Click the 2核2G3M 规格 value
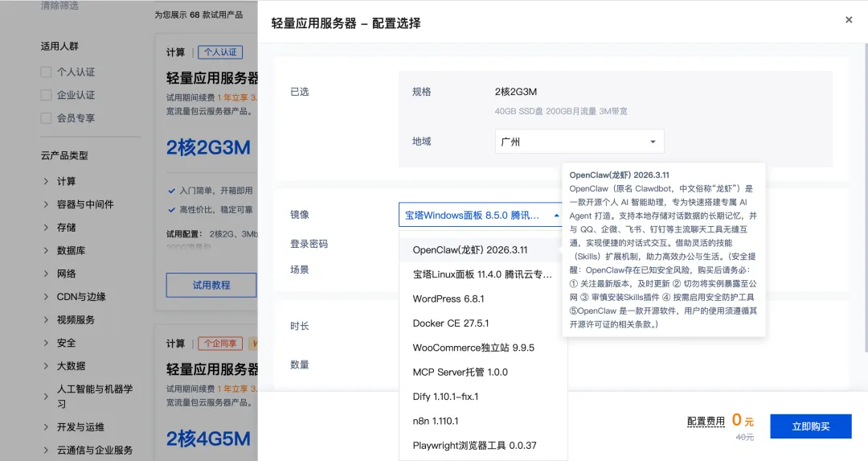The width and height of the screenshot is (868, 461). point(516,92)
